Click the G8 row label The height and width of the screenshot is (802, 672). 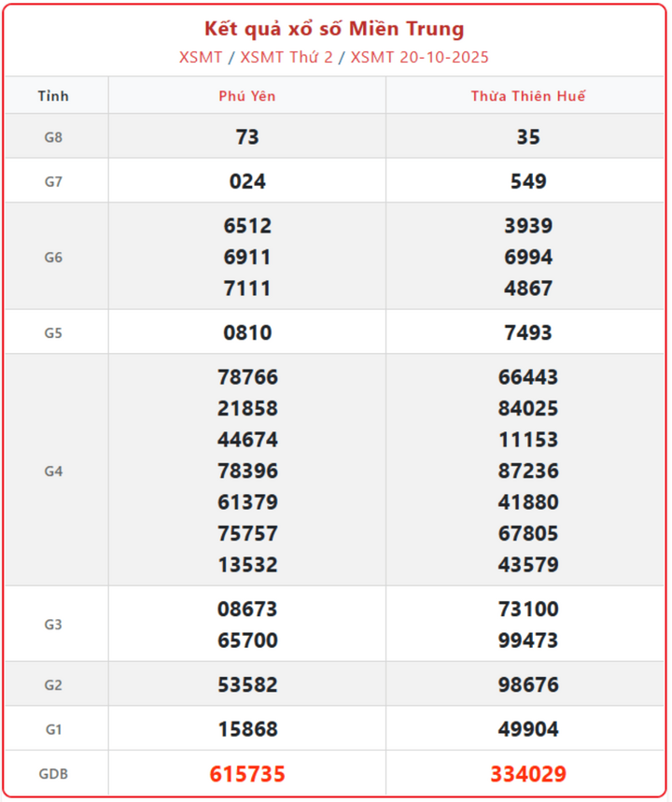(53, 137)
